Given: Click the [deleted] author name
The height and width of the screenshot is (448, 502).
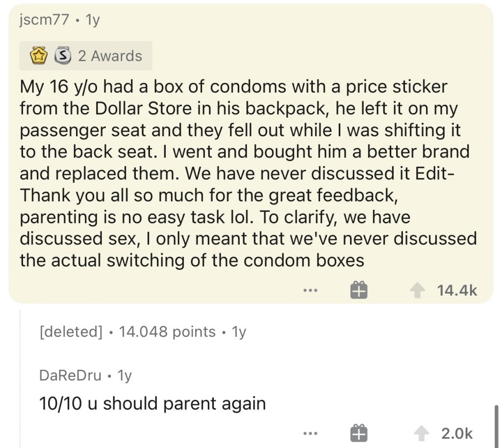Looking at the screenshot, I should 71,332.
